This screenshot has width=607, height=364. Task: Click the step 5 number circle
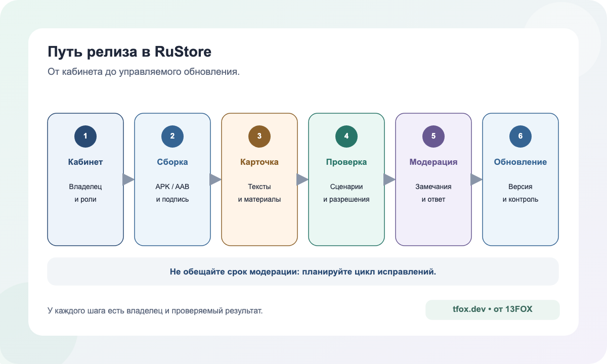coord(433,136)
